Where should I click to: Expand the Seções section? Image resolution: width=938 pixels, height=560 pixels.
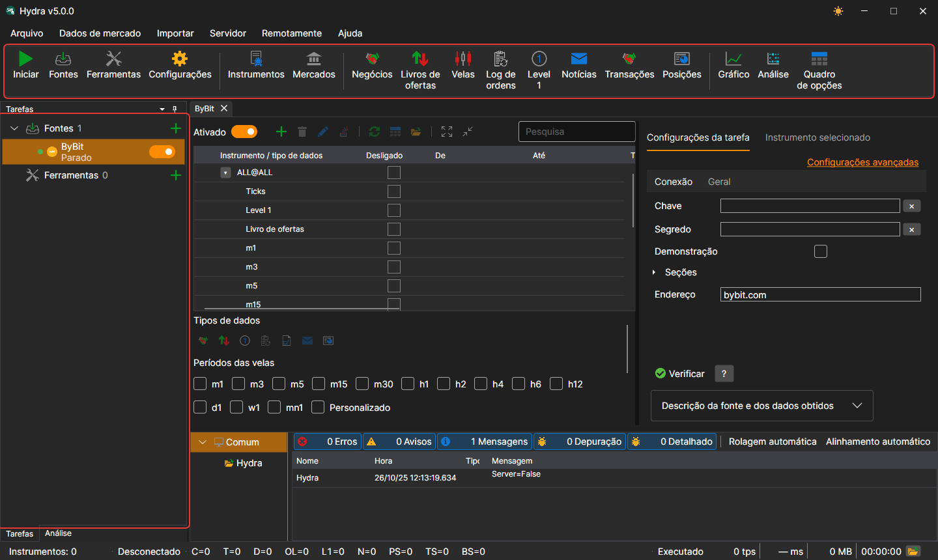point(654,272)
